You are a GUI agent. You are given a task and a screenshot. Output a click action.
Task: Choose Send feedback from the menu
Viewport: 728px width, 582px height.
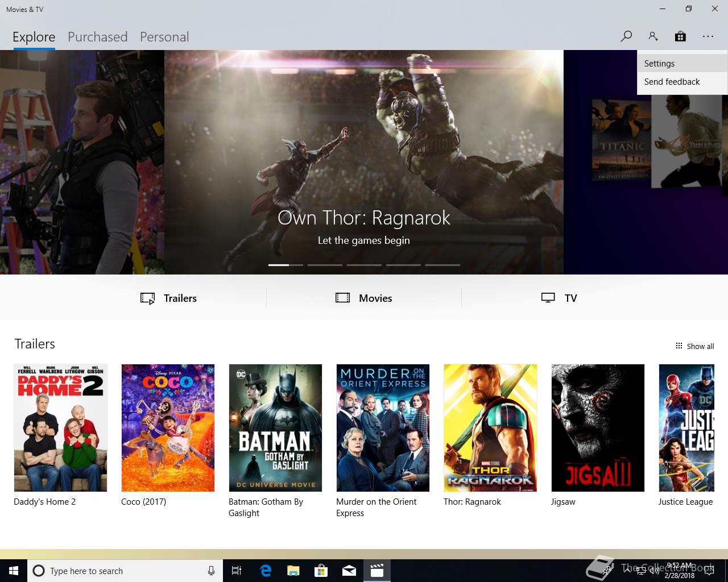pyautogui.click(x=682, y=82)
